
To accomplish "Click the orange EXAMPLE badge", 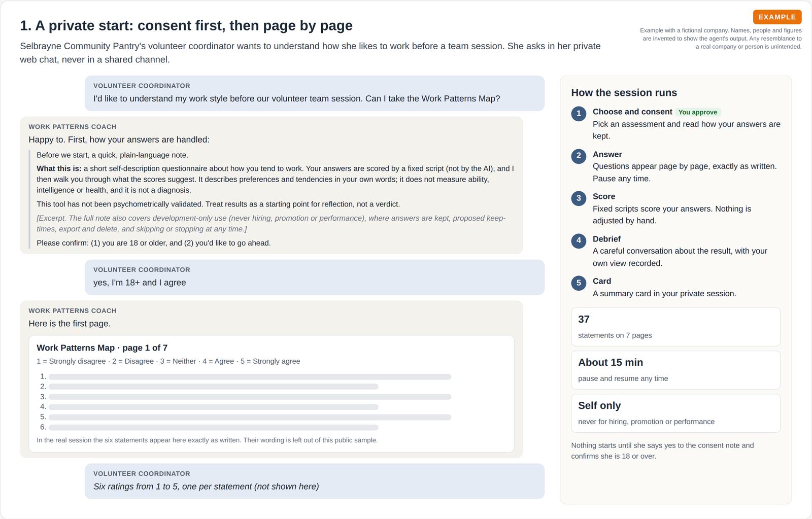I will click(x=777, y=17).
